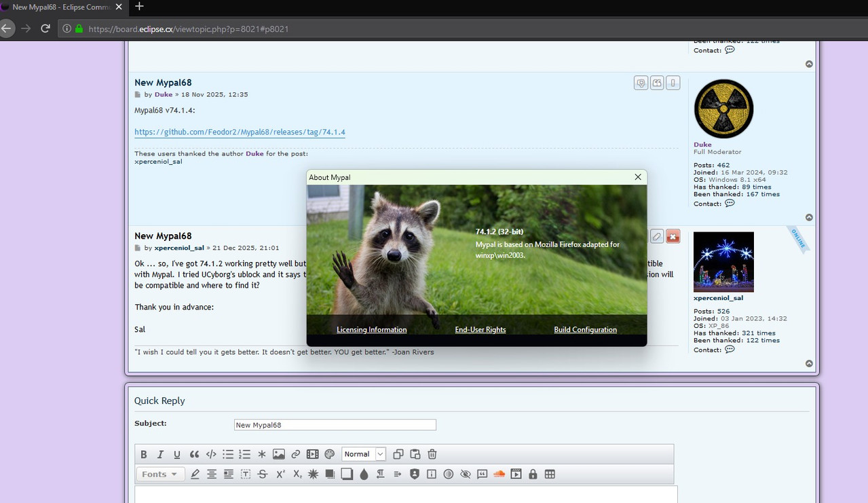
Task: Insert a URL link with chain icon
Action: [296, 454]
